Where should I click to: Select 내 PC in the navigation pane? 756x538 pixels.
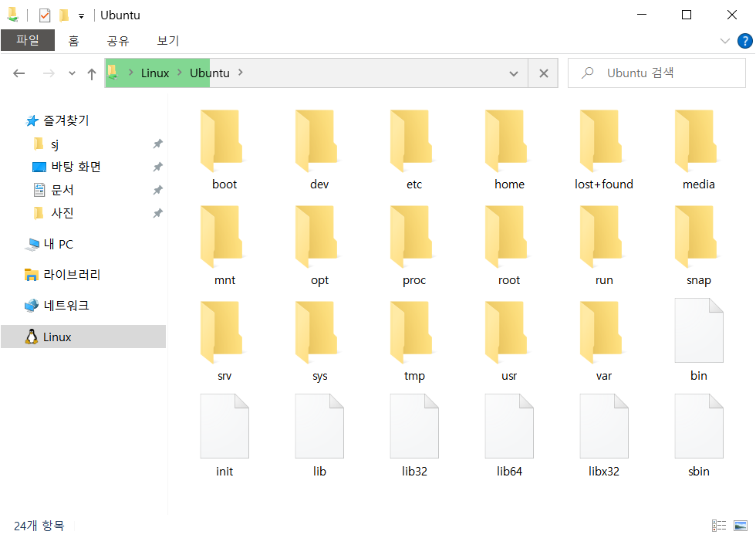58,244
